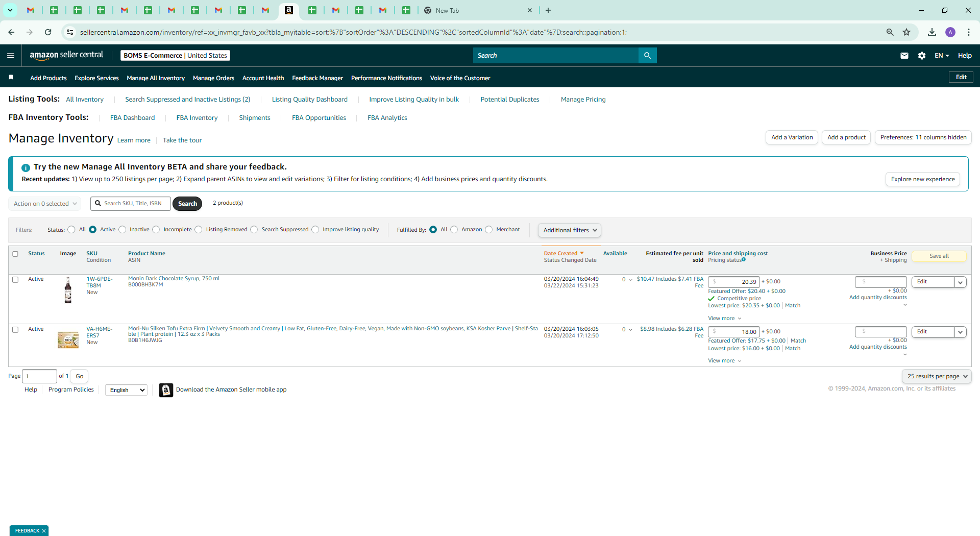Open the settings gear icon
The width and height of the screenshot is (980, 536).
tap(922, 56)
